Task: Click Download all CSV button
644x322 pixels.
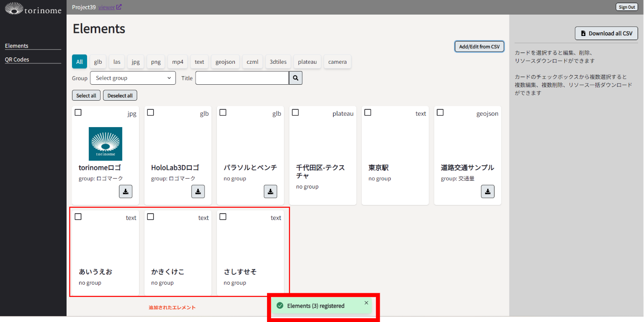Action: [606, 33]
